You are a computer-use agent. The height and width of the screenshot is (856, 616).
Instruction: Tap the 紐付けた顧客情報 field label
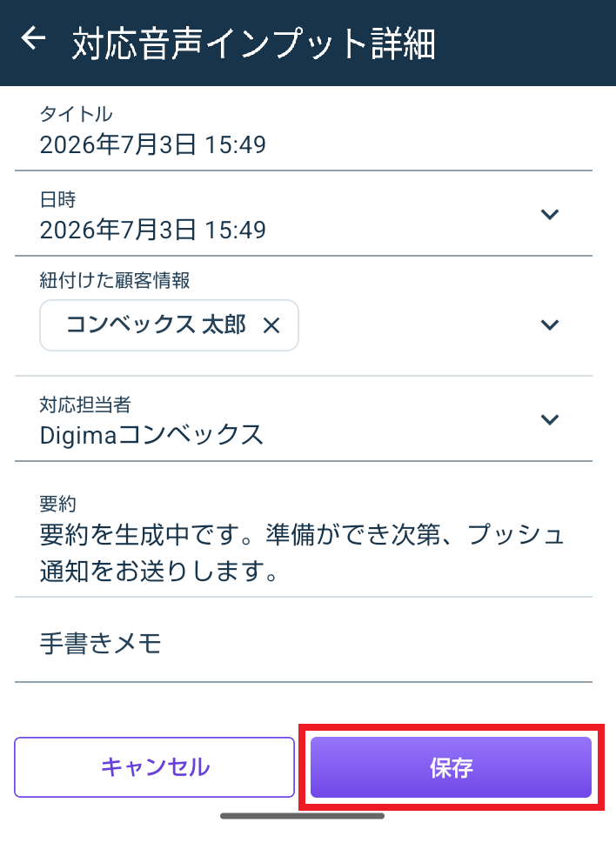click(115, 281)
